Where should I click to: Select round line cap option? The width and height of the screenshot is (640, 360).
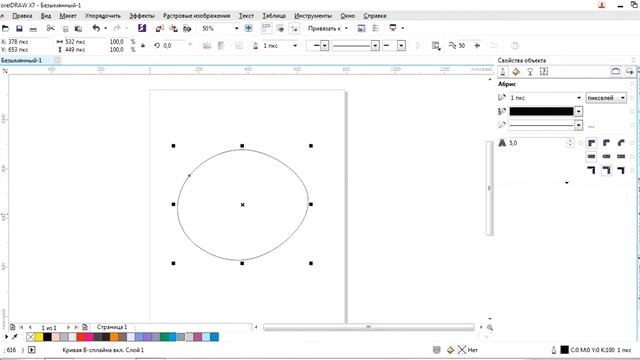click(607, 156)
